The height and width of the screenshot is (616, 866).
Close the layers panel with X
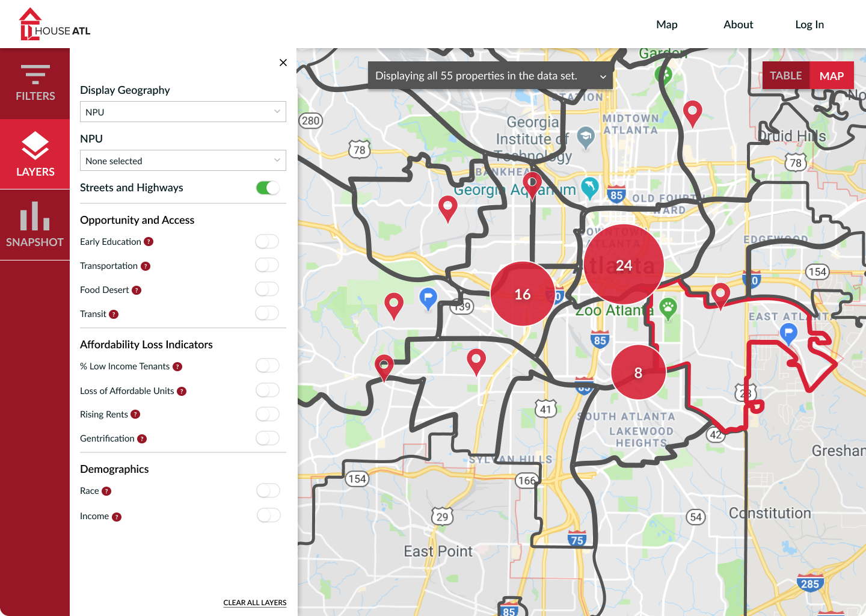283,63
